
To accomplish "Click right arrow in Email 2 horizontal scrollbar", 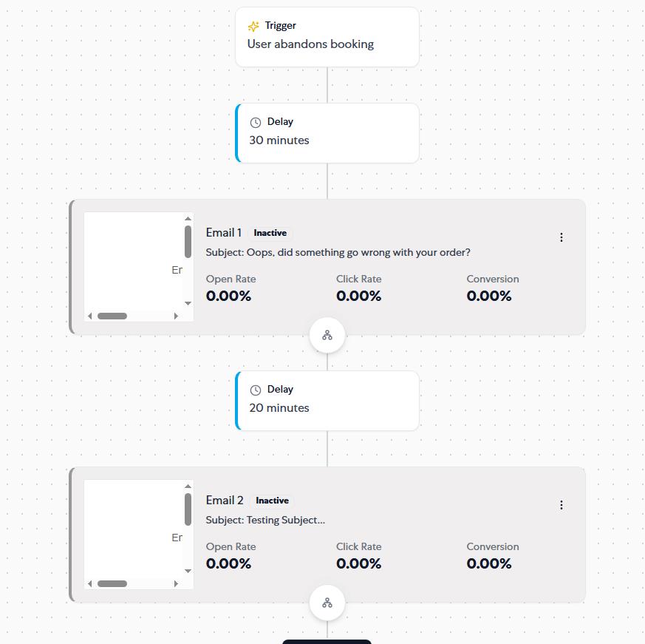I will 176,583.
